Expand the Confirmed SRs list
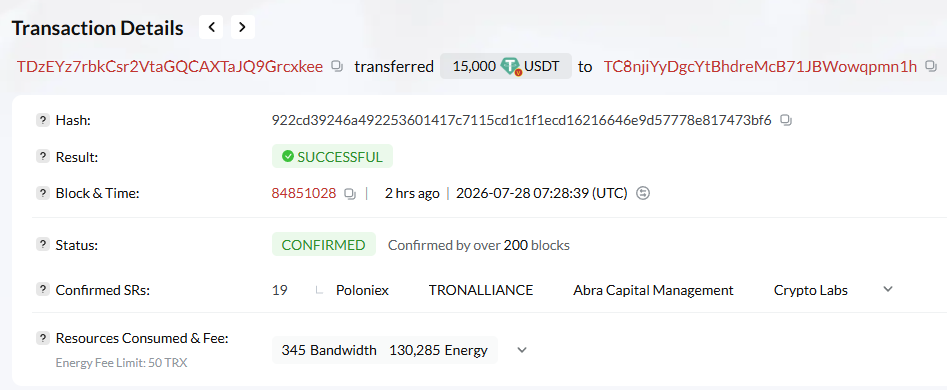947x390 pixels. [888, 289]
